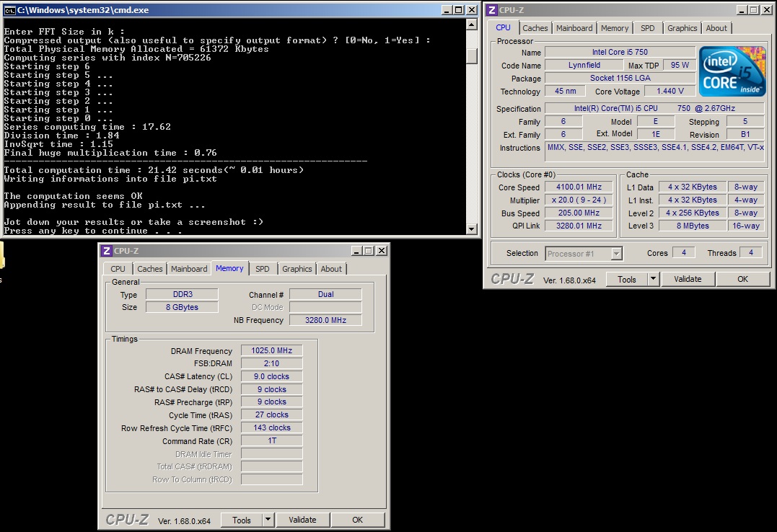Click the CAS# Latency value 9.0 clocks
Image resolution: width=777 pixels, height=532 pixels.
tap(271, 376)
